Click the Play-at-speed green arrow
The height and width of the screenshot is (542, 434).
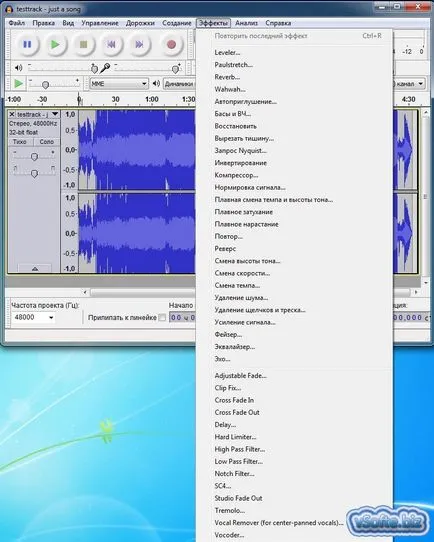tap(18, 84)
